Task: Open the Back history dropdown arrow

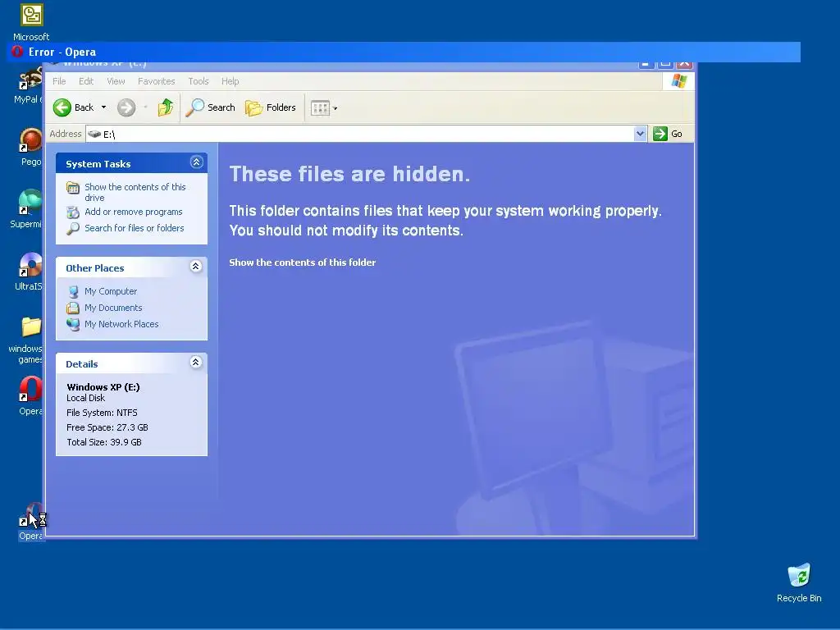Action: click(x=103, y=107)
